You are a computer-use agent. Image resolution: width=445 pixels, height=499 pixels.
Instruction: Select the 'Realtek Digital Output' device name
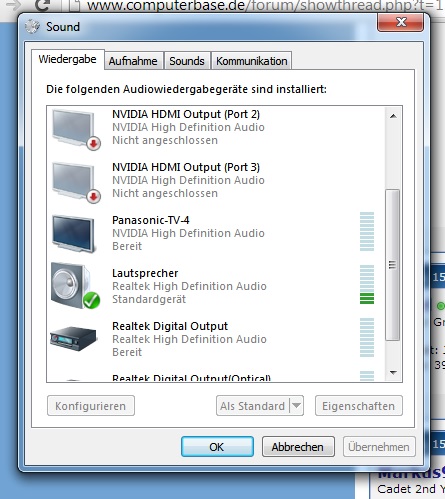pos(170,326)
